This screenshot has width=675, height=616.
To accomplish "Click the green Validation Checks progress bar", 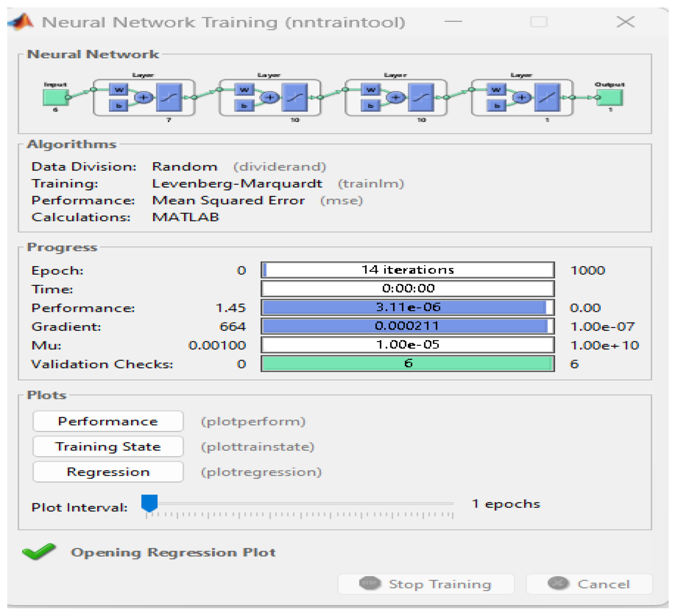I will (x=407, y=363).
